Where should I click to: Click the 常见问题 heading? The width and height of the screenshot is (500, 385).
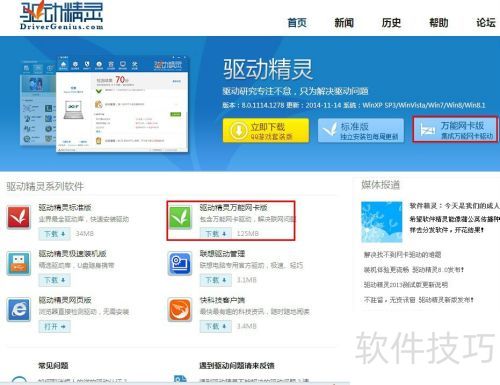(53, 365)
